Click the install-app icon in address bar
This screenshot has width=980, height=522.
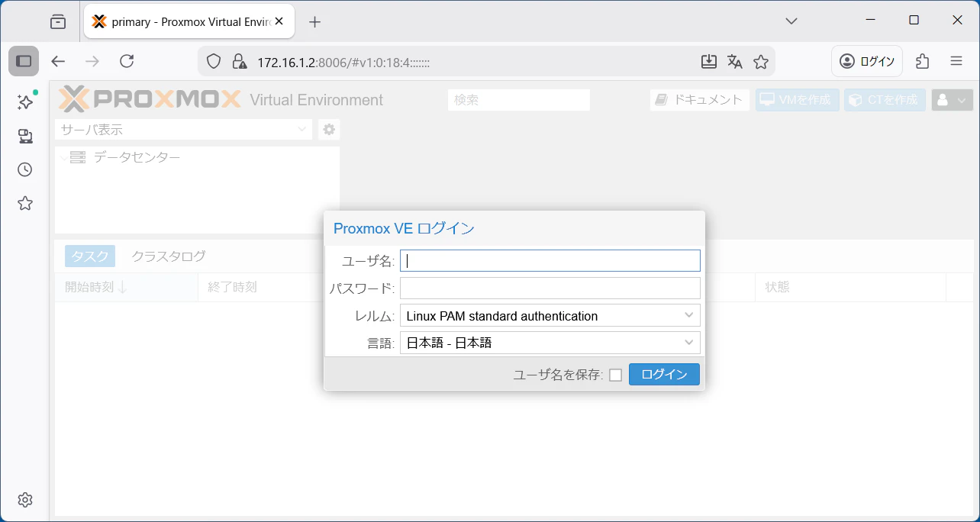pos(709,61)
